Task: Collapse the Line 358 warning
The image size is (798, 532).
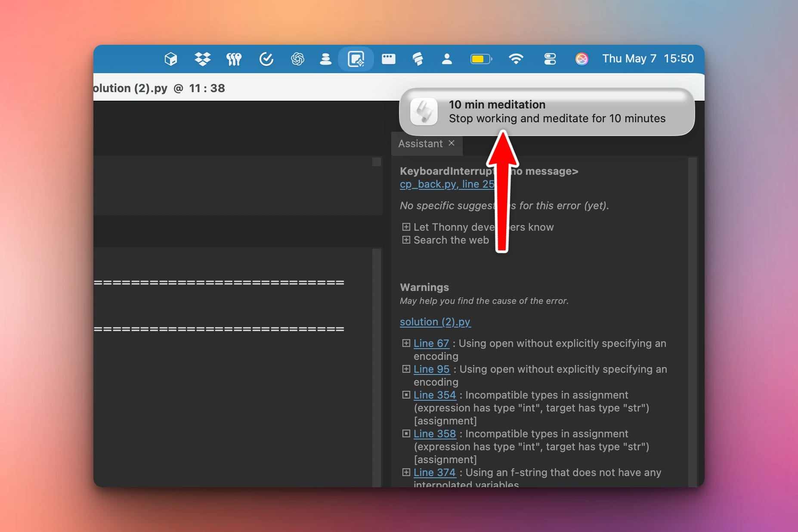Action: click(x=406, y=433)
